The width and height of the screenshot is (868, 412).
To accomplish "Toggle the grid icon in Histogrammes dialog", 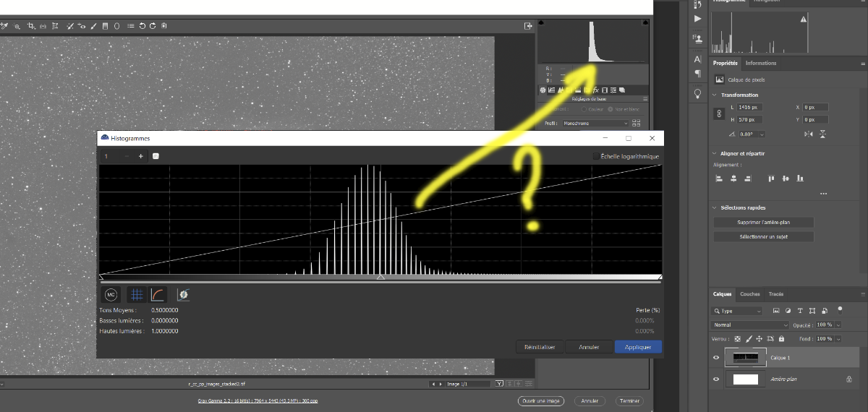I will (x=136, y=294).
